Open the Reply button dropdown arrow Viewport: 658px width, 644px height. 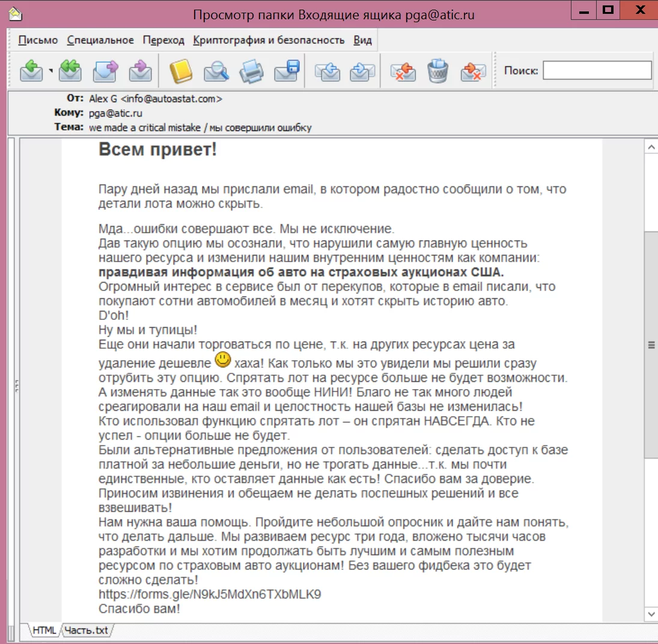(x=50, y=70)
